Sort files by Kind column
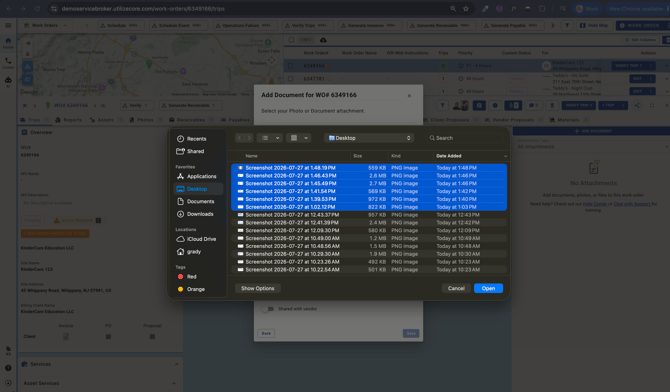Viewport: 670px width, 392px height. click(x=396, y=156)
